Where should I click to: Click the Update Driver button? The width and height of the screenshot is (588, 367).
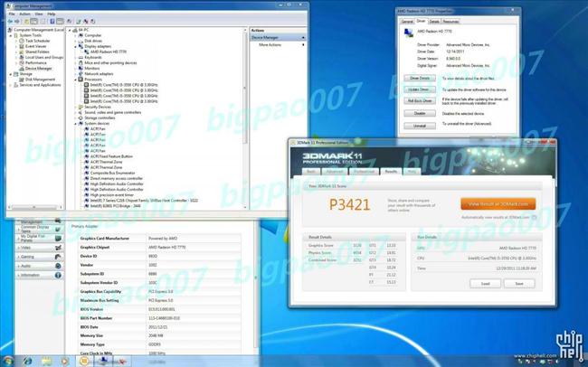pos(420,89)
